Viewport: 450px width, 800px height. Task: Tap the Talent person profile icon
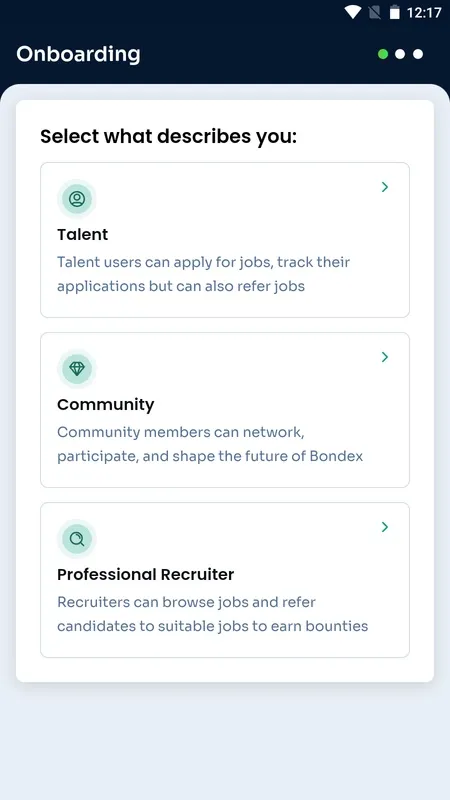tap(77, 198)
